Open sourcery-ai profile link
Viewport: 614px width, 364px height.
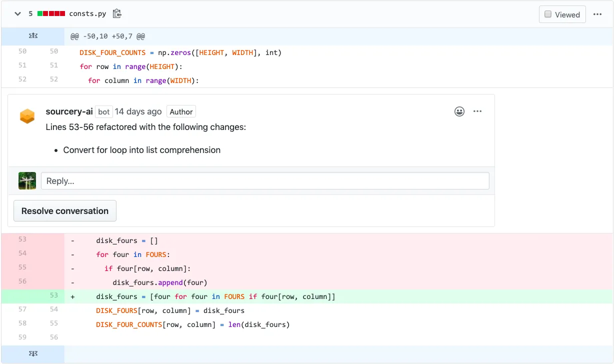[68, 111]
